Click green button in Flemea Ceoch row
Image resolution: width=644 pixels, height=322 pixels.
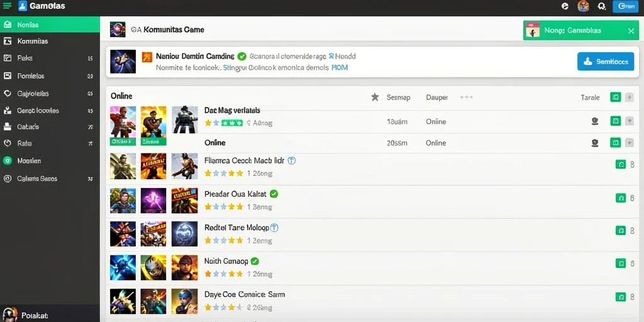[x=621, y=164]
